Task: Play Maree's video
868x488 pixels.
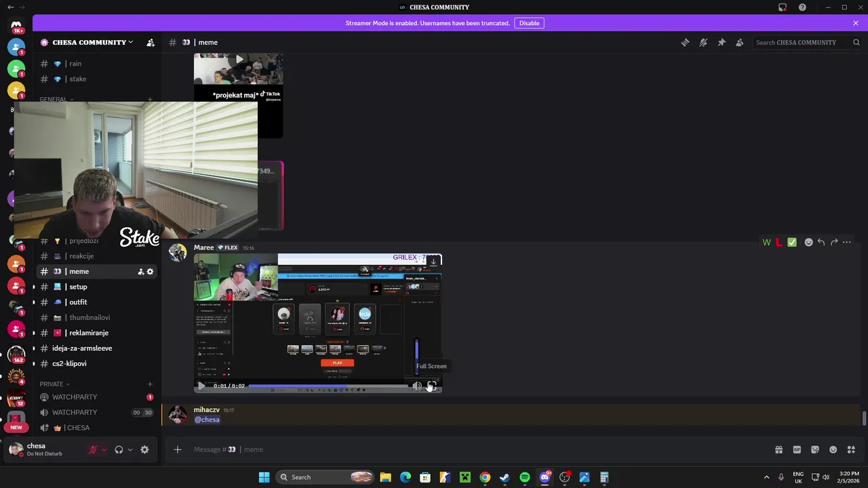Action: pyautogui.click(x=201, y=386)
